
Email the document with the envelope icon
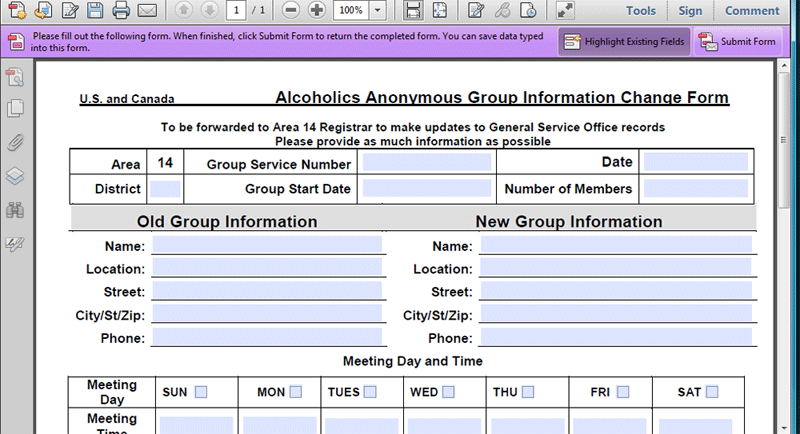147,10
